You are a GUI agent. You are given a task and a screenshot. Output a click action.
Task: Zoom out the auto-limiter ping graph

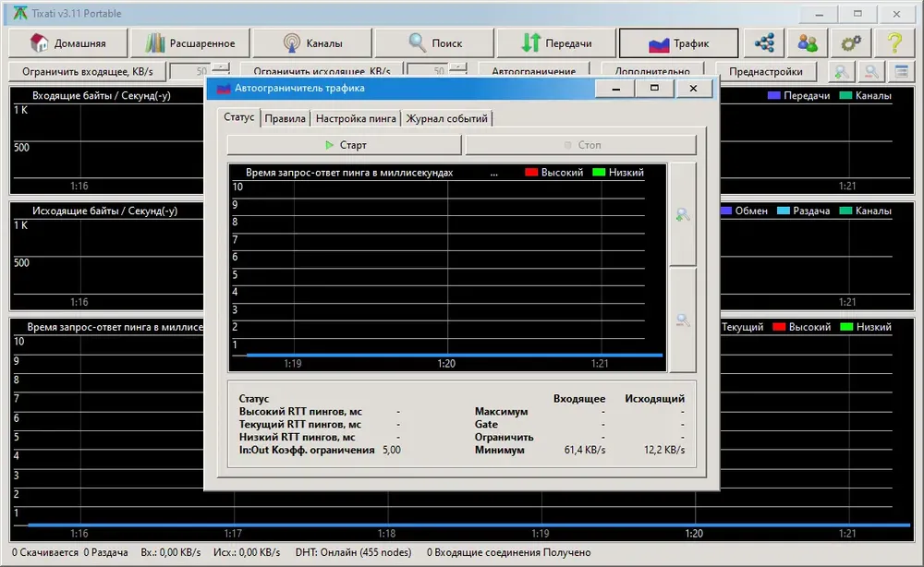click(x=683, y=320)
